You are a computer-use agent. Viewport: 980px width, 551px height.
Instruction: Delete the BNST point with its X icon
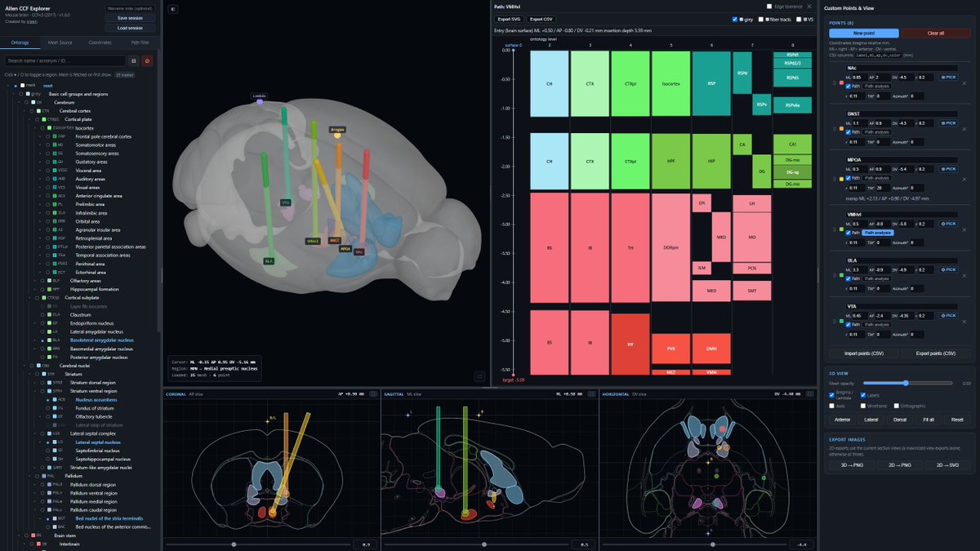(x=964, y=129)
